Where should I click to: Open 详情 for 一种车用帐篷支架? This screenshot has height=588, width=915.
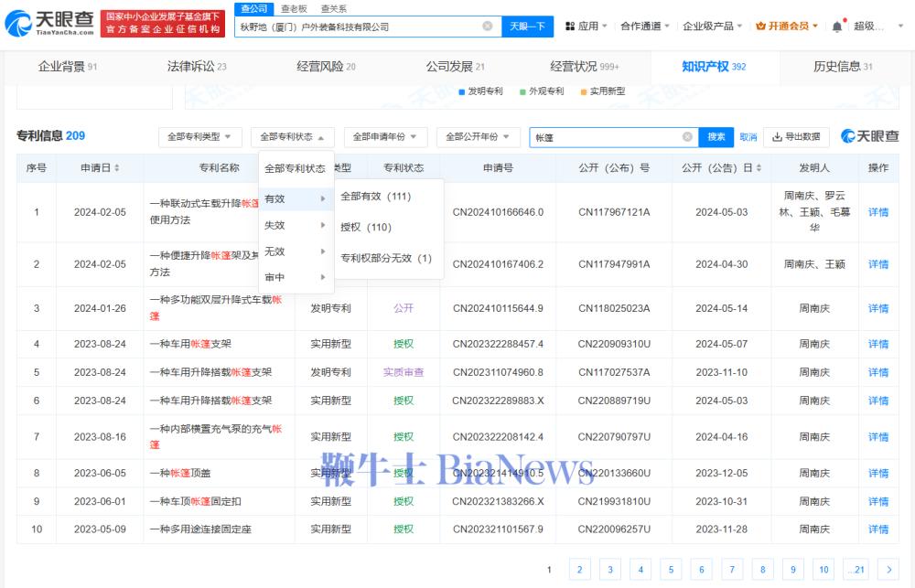pyautogui.click(x=878, y=344)
